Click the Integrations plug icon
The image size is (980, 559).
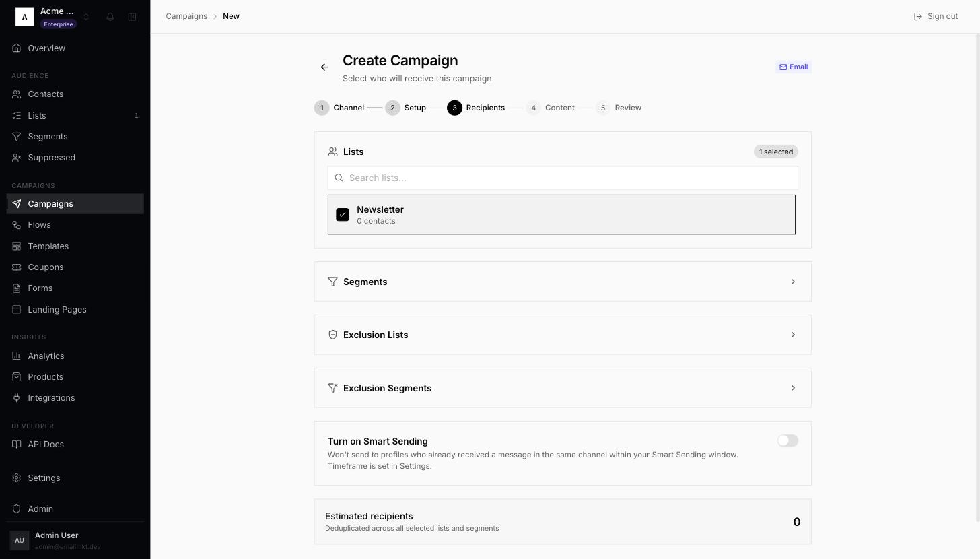(17, 398)
